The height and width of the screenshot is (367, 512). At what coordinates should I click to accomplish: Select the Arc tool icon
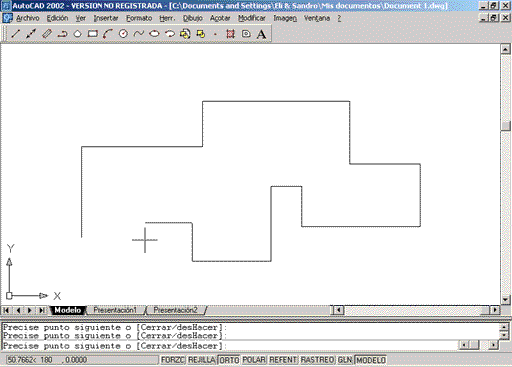tap(108, 34)
